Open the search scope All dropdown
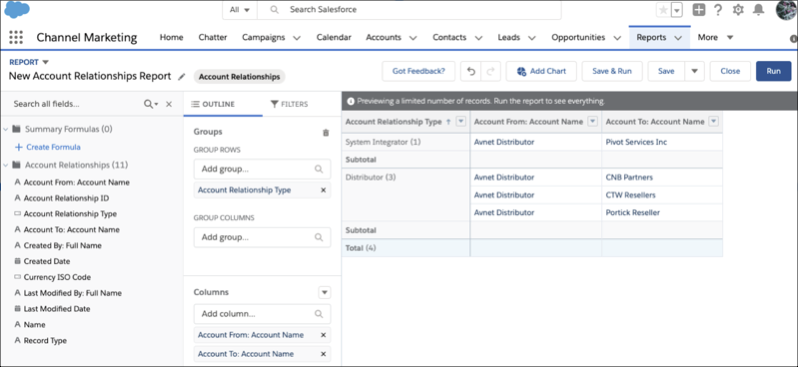798x367 pixels. click(x=240, y=10)
